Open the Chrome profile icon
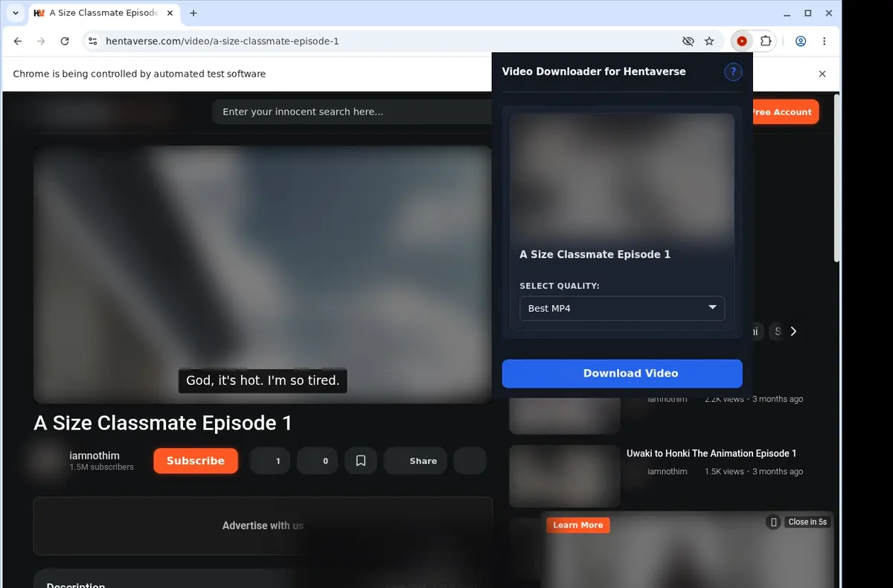This screenshot has height=588, width=893. tap(801, 42)
